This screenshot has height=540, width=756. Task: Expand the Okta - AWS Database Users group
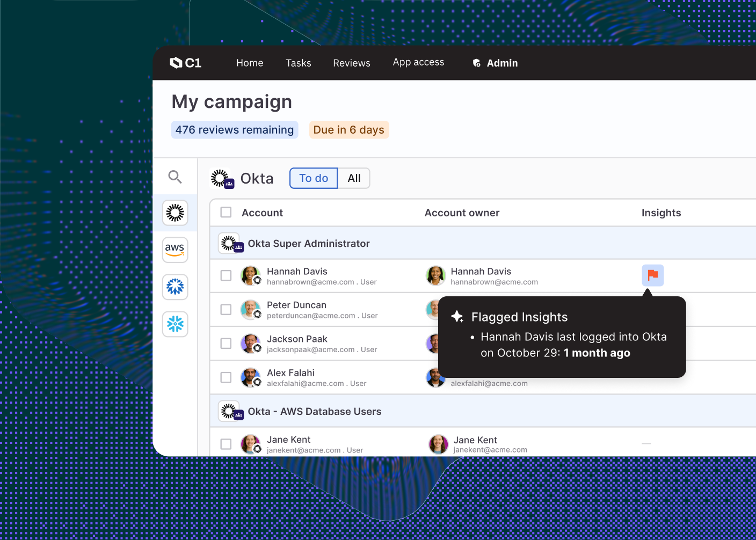click(x=314, y=412)
